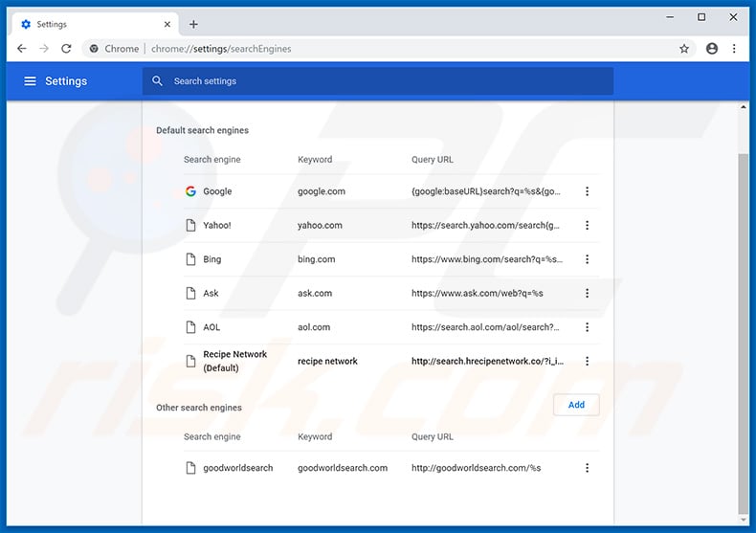Bookmark this page with the star icon

coord(683,49)
